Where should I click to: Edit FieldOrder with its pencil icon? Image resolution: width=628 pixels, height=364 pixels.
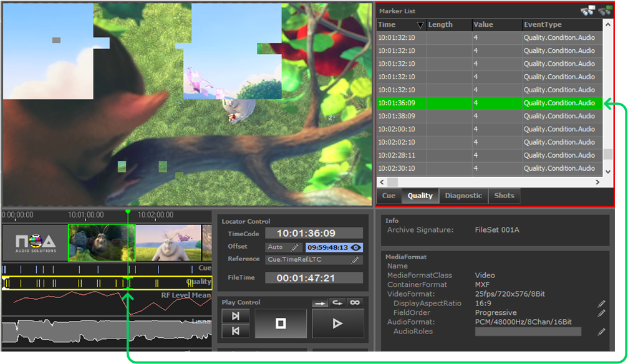(x=601, y=313)
